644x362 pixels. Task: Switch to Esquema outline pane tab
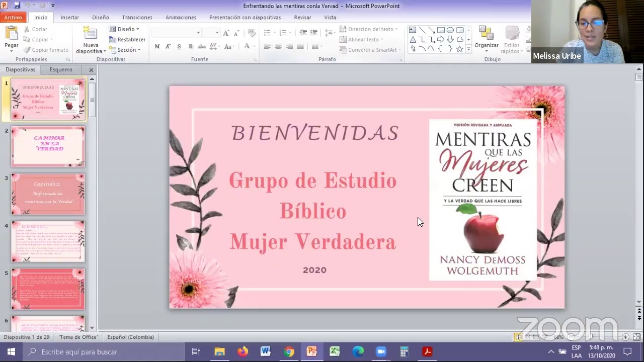coord(61,69)
